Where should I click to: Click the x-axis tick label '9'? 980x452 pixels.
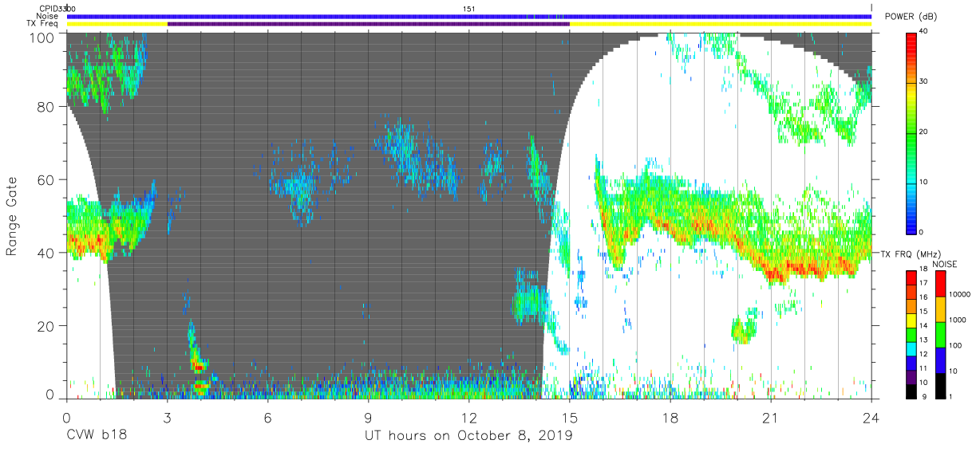coord(369,417)
